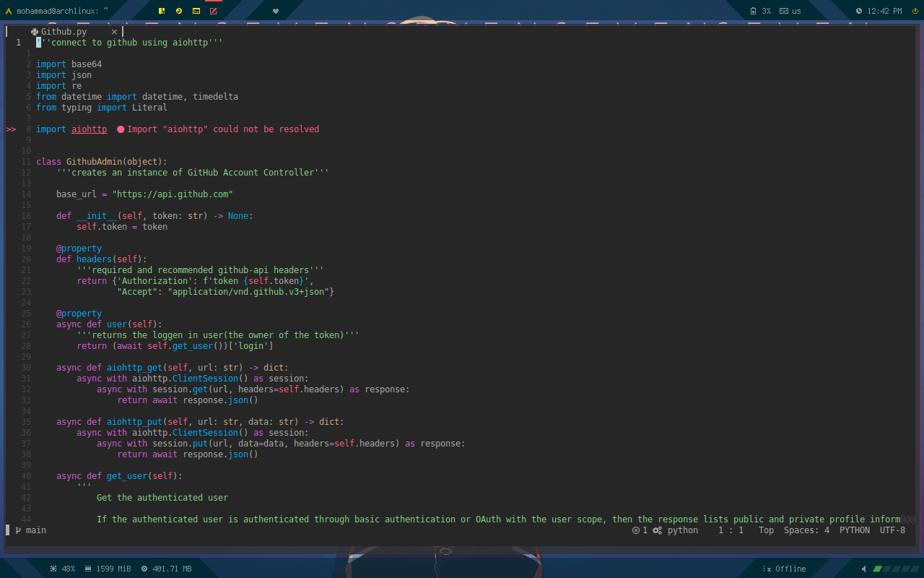This screenshot has width=924, height=578.
Task: Switch to the music workspace icon in top bar
Action: pyautogui.click(x=179, y=11)
